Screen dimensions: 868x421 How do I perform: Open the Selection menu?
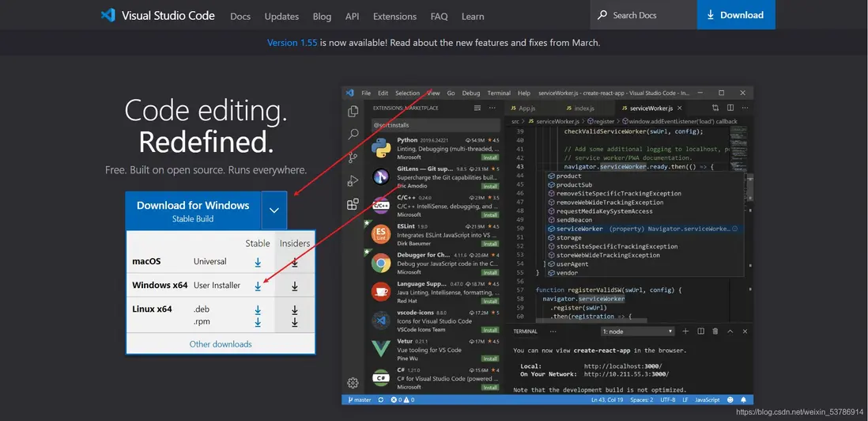(x=407, y=93)
